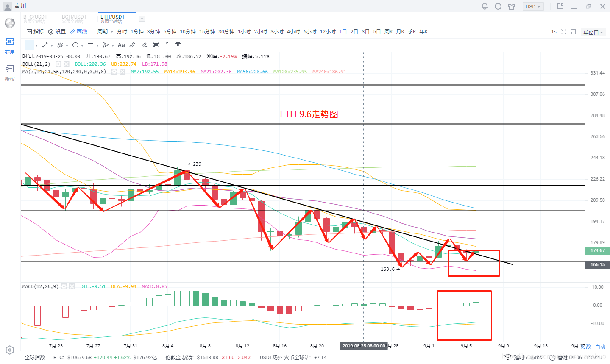The height and width of the screenshot is (364, 610).
Task: Select the 分时 time-sharing period
Action: click(x=122, y=32)
